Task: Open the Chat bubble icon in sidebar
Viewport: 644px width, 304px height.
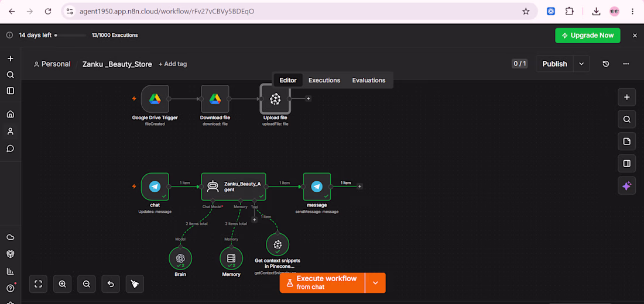Action: (11, 148)
